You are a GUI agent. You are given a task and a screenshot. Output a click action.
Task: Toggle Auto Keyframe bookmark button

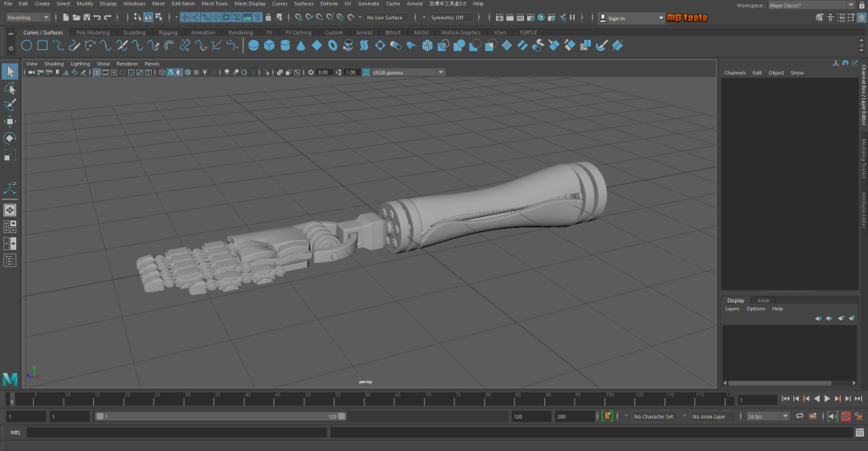607,416
